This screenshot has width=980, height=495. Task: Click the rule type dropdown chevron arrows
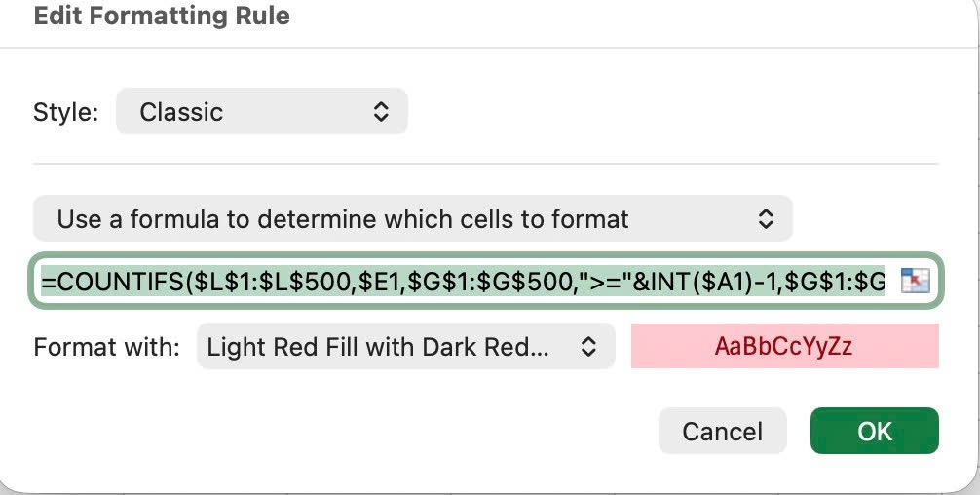click(766, 218)
